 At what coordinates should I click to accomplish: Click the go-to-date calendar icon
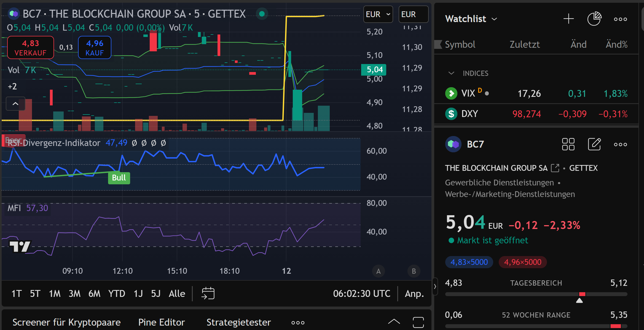(x=208, y=293)
